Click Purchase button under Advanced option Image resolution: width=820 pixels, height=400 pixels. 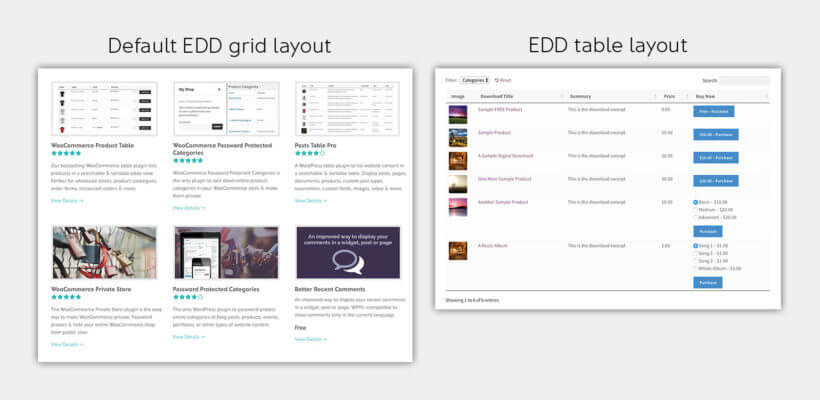[708, 231]
